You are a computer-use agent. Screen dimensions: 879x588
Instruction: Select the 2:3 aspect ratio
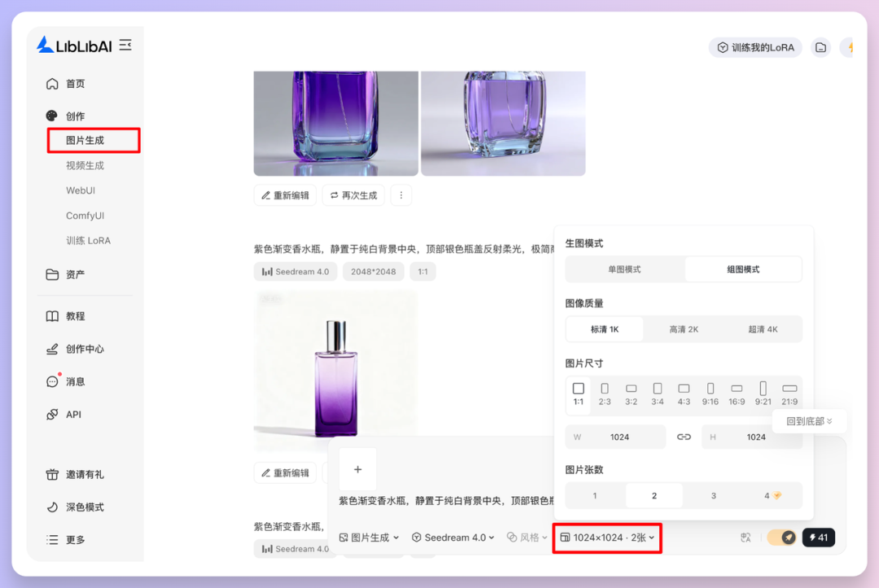604,394
